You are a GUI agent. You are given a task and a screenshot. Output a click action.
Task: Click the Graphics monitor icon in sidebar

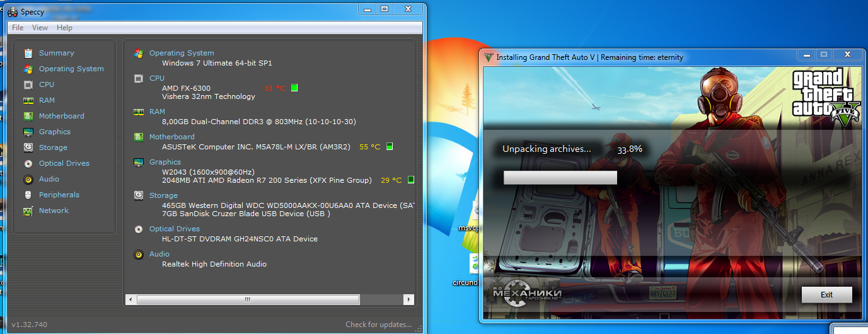point(28,132)
